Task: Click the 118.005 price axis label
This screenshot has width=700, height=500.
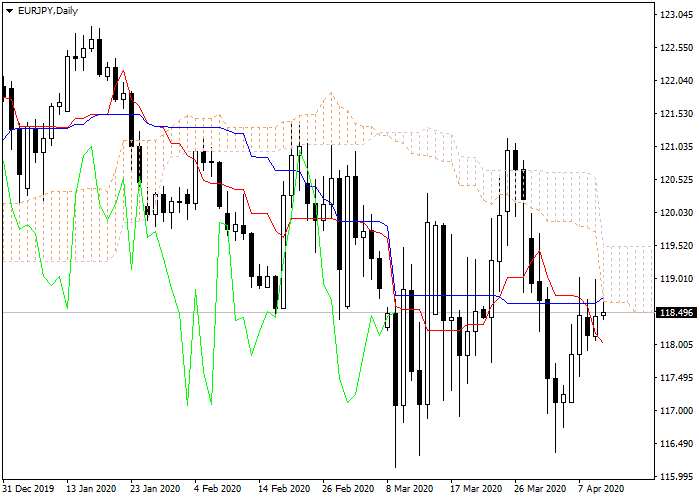Action: [x=677, y=345]
